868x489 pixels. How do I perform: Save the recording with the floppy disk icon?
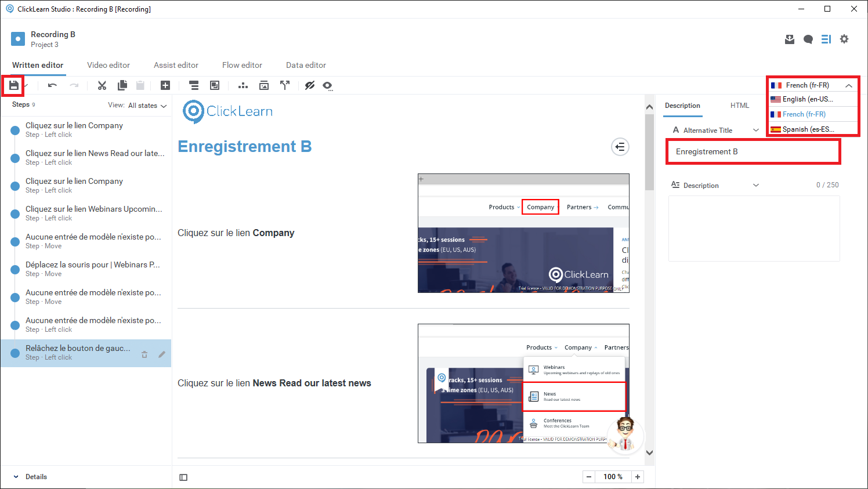[x=14, y=86]
